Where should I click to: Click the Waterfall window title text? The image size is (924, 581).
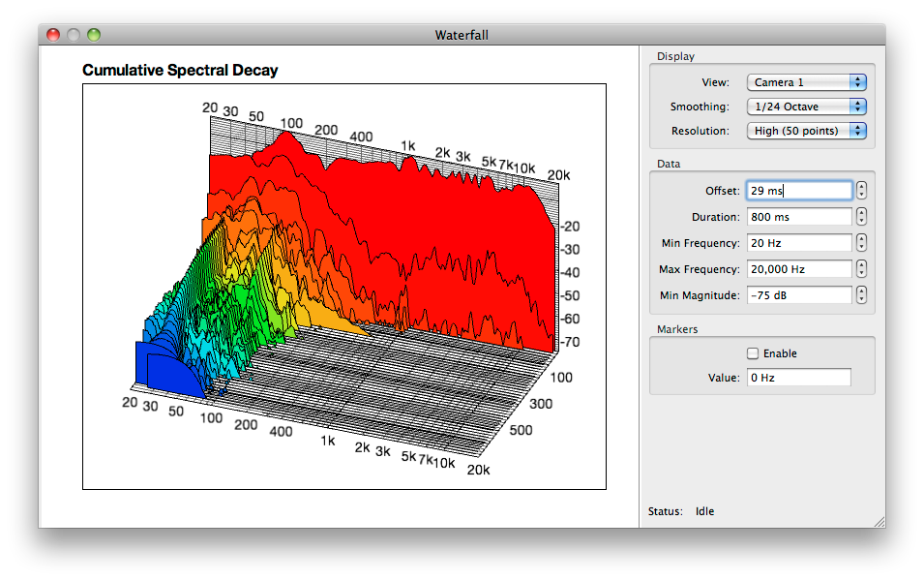[462, 36]
